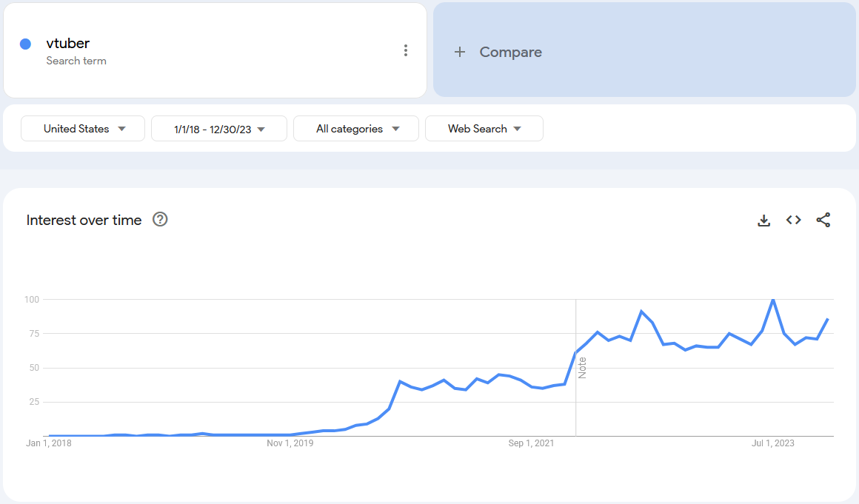The width and height of the screenshot is (859, 504).
Task: Add a comparison term with Compare
Action: [x=644, y=50]
